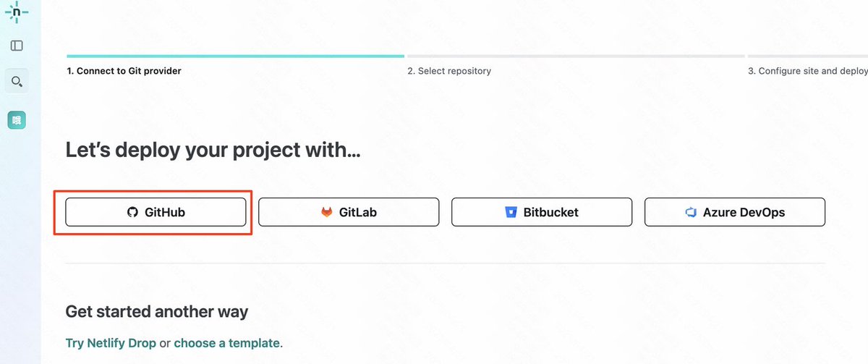Viewport: 868px width, 364px height.
Task: Open the teal team avatar icon
Action: pos(17,120)
